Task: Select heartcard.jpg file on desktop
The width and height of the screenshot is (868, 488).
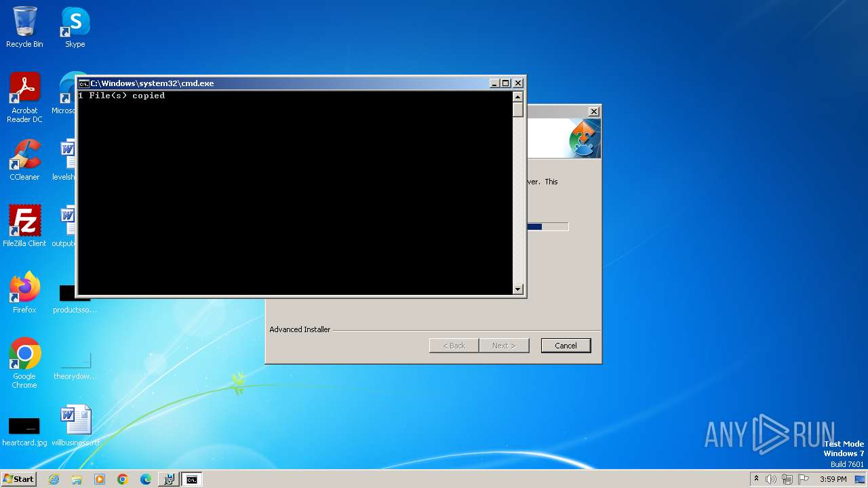Action: (24, 432)
